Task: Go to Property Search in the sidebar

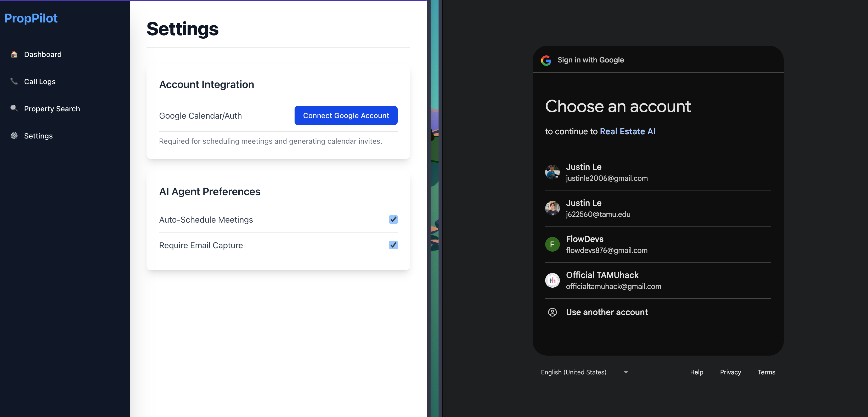Action: 52,109
